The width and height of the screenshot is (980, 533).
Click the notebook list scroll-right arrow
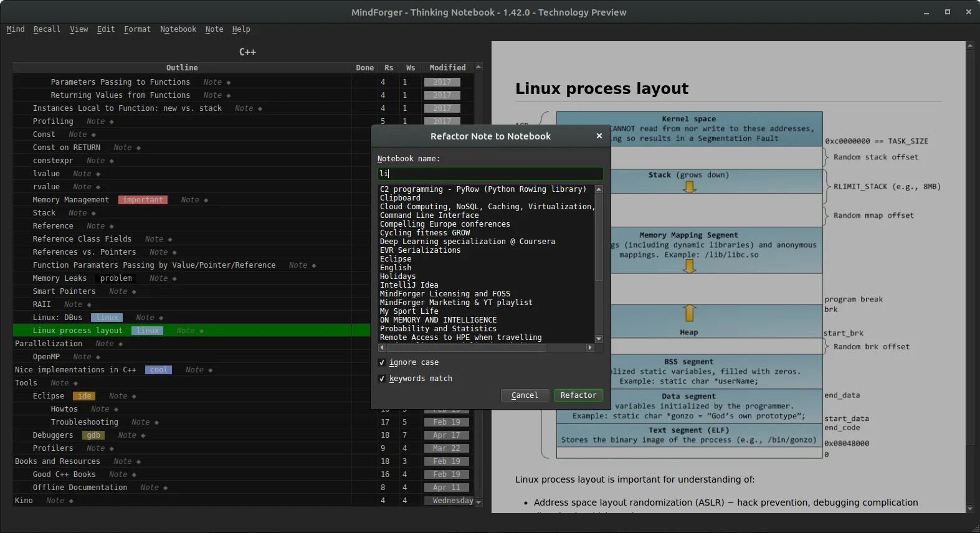point(590,348)
